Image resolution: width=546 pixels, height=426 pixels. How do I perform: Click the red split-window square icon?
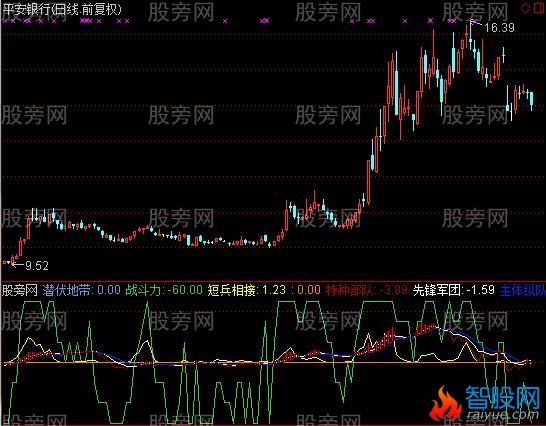[x=539, y=9]
